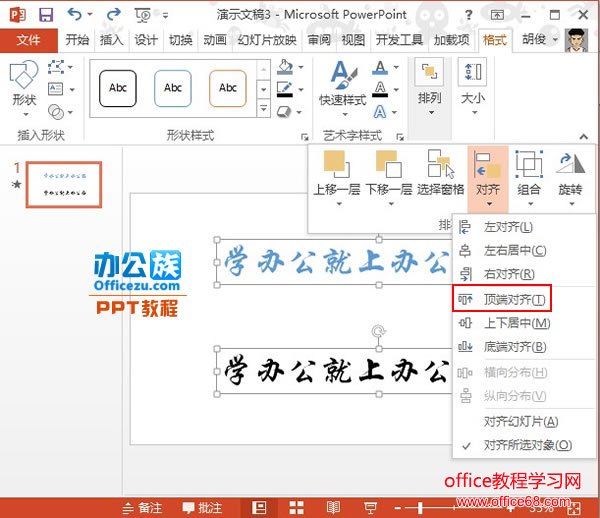The image size is (600, 518).
Task: Click Fit slide to window icon
Action: (x=575, y=508)
